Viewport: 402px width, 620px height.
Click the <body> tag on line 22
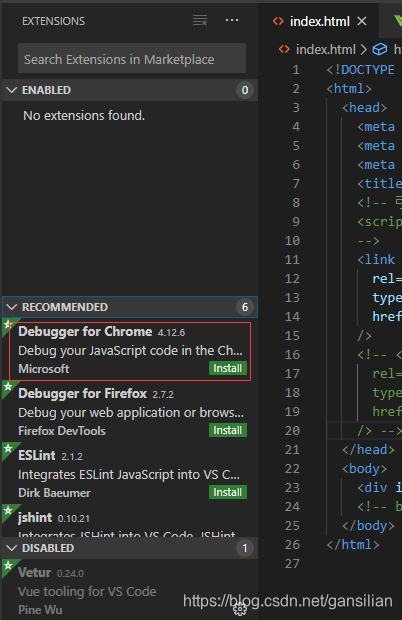(x=364, y=469)
